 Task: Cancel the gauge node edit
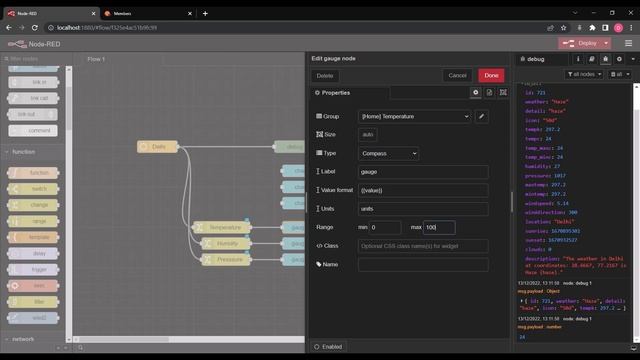point(457,76)
